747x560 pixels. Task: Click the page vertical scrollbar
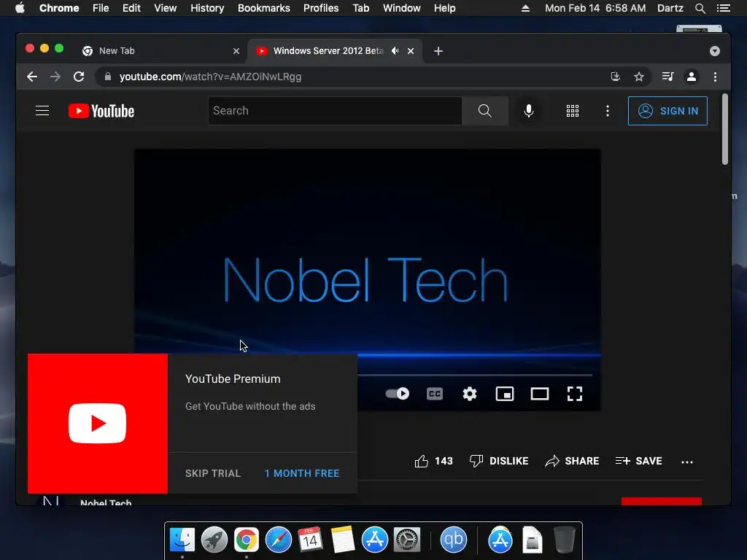pyautogui.click(x=724, y=130)
